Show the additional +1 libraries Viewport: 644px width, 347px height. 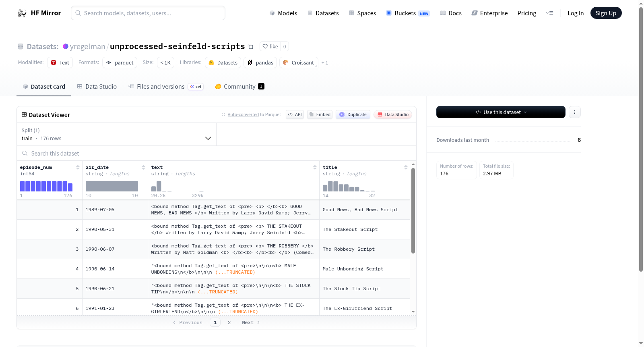pos(325,62)
